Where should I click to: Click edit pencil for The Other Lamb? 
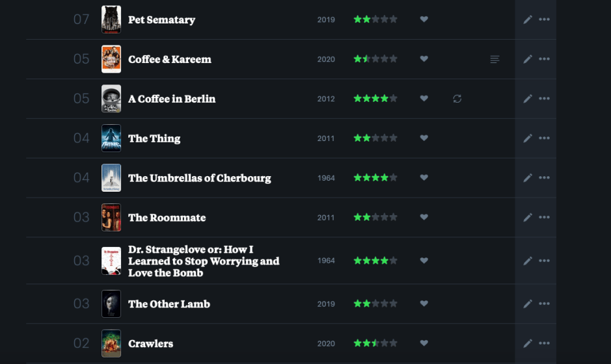[528, 304]
